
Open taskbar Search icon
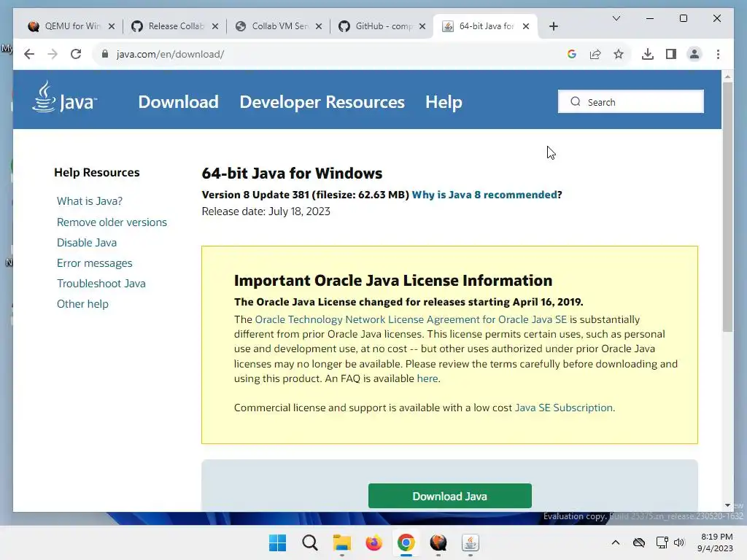click(x=309, y=542)
